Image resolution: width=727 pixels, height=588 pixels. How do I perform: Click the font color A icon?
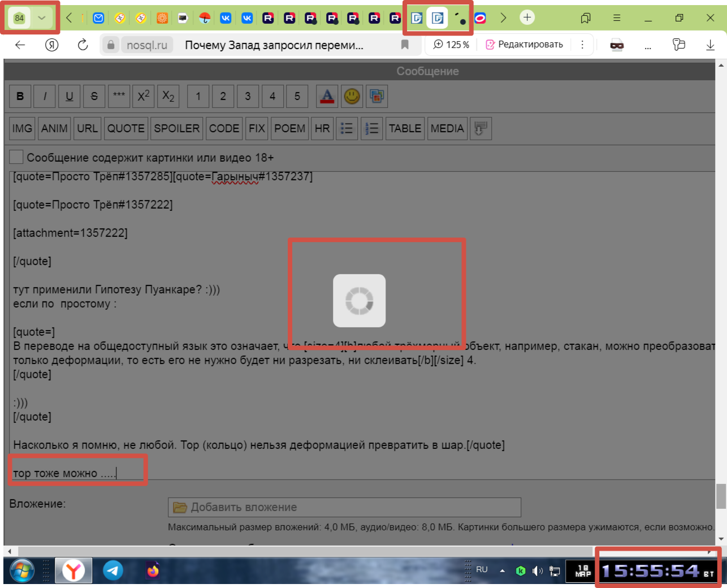click(327, 96)
